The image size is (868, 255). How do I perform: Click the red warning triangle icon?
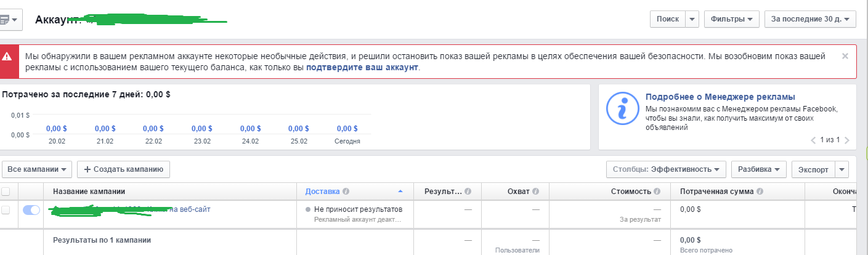(x=7, y=56)
